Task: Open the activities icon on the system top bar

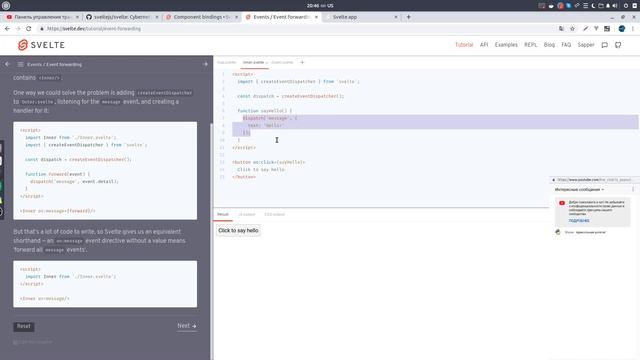Action: 6,6
